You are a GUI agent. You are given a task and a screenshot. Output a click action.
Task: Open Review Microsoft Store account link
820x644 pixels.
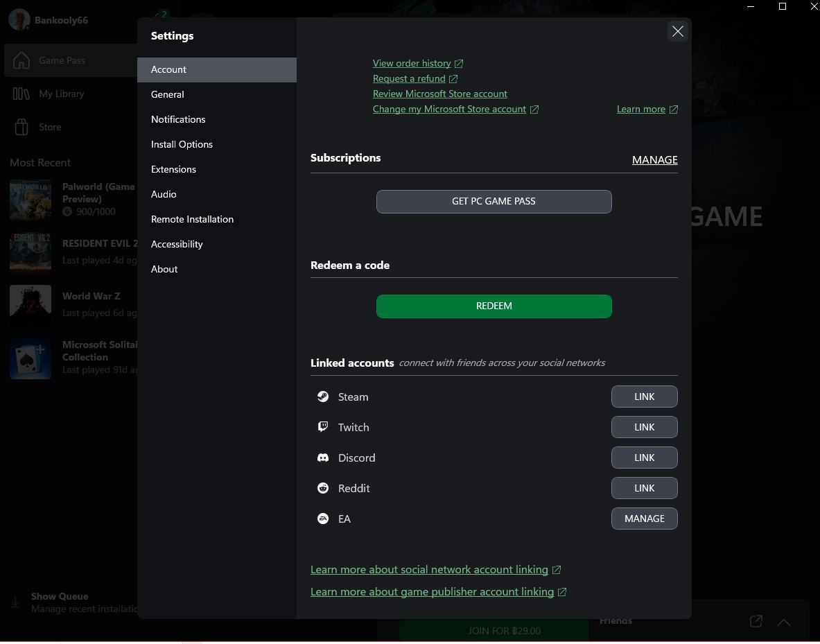[440, 94]
